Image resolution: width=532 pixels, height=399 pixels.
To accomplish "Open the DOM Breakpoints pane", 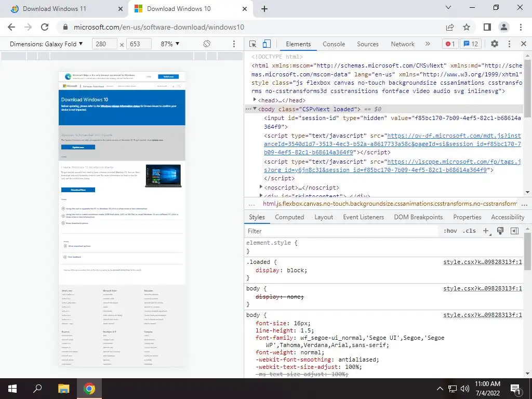I will pos(418,217).
